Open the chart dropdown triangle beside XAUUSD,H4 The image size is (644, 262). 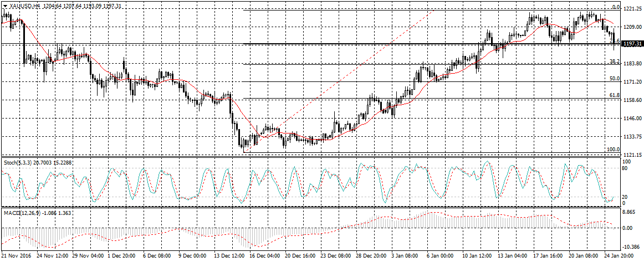5,6
